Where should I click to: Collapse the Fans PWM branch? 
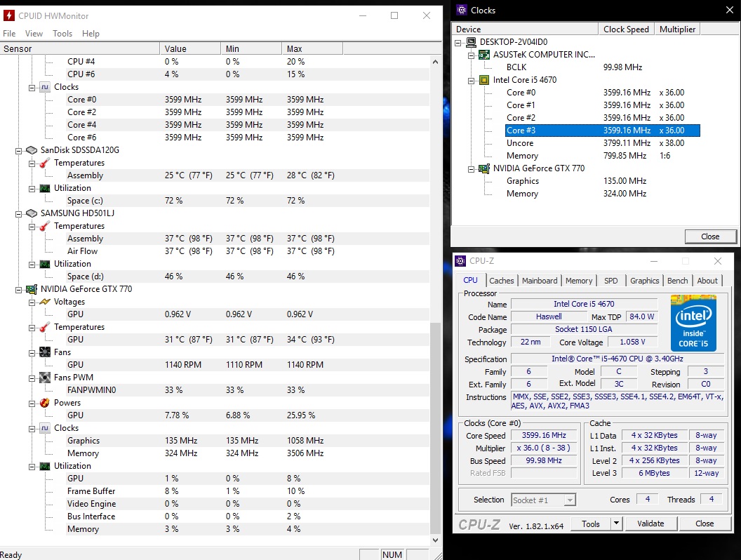click(x=32, y=378)
